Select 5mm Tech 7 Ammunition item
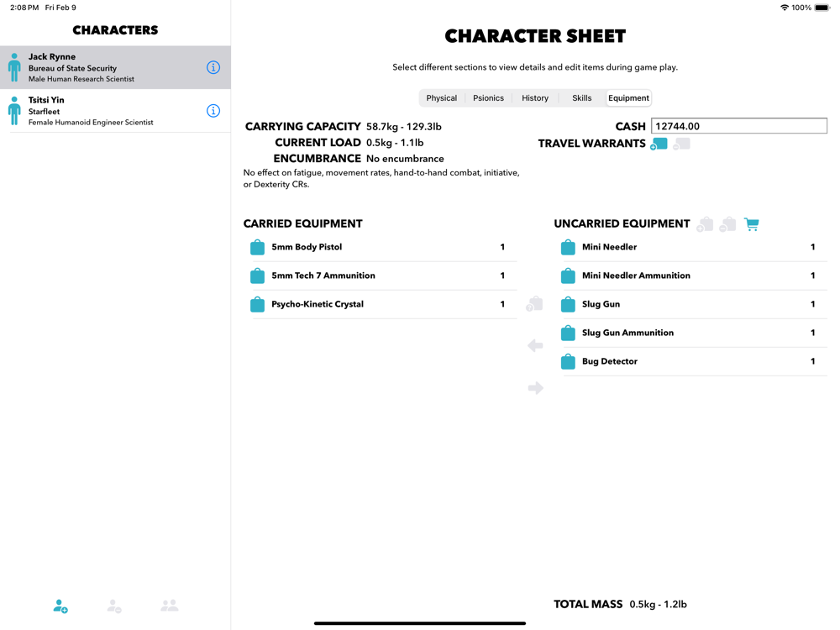This screenshot has height=630, width=840. click(384, 276)
